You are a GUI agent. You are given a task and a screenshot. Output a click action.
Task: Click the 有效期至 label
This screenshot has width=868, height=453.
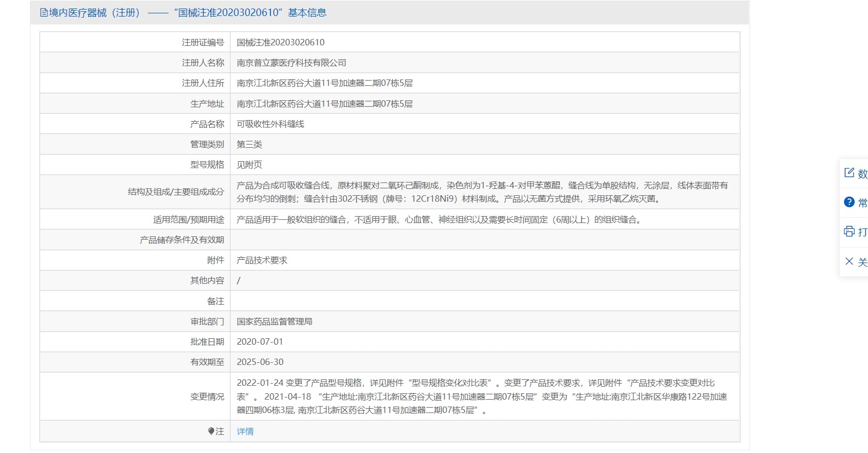coord(207,362)
